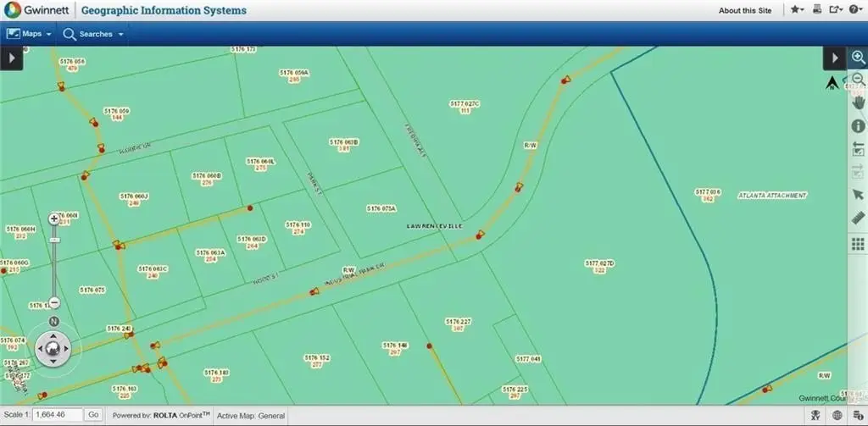Image resolution: width=868 pixels, height=426 pixels.
Task: Open the Searches dropdown menu
Action: point(93,34)
